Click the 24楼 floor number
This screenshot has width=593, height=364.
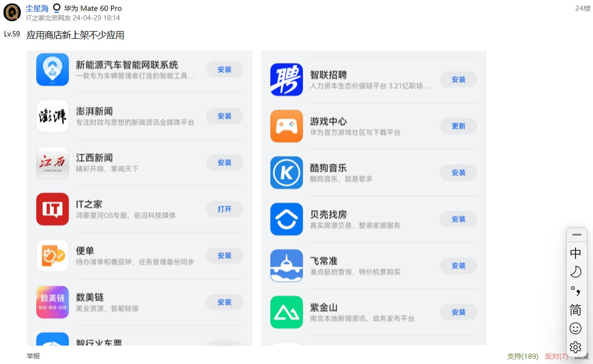(x=583, y=8)
